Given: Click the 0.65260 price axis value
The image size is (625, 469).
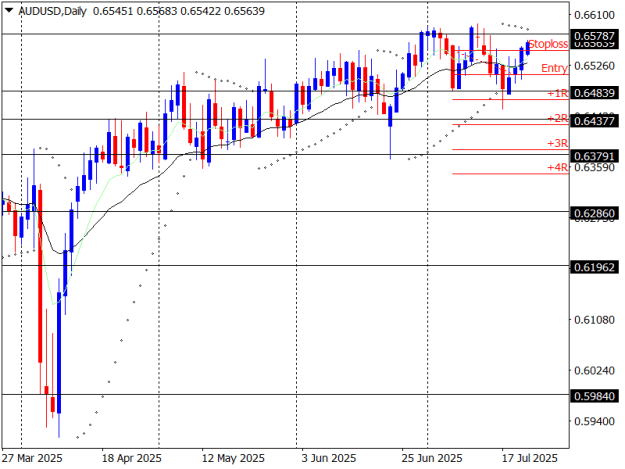Looking at the screenshot, I should click(x=594, y=66).
